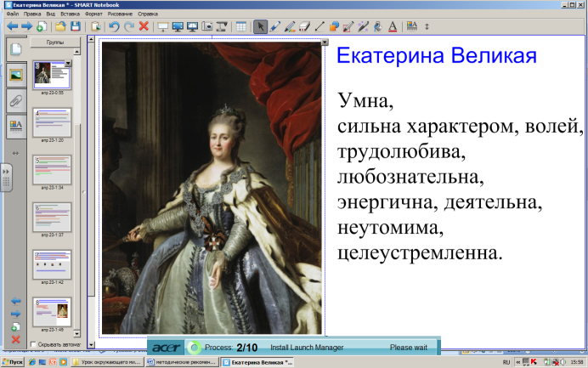Switch to Урок окружающего ми... taskbar window
This screenshot has height=368, width=588.
pyautogui.click(x=107, y=362)
